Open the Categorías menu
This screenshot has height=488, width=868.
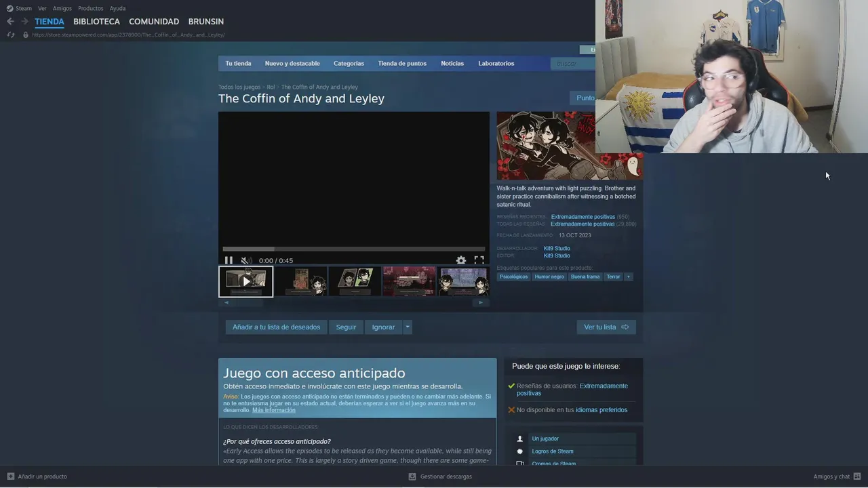(349, 63)
